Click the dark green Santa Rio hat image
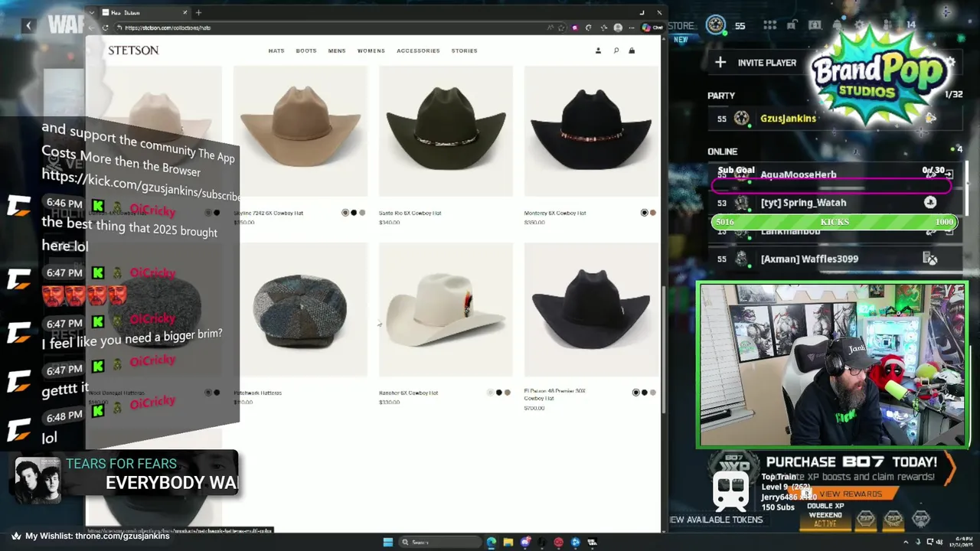 (x=446, y=131)
